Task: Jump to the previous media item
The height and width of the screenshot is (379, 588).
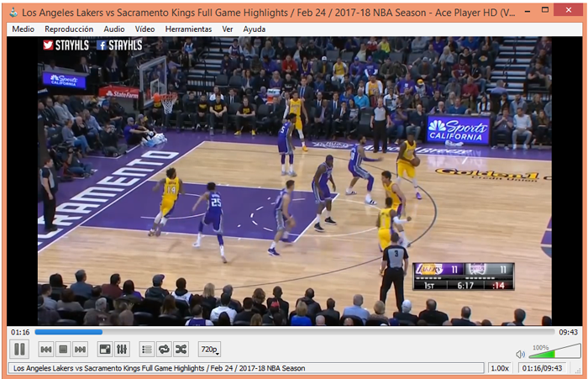Action: (46, 350)
